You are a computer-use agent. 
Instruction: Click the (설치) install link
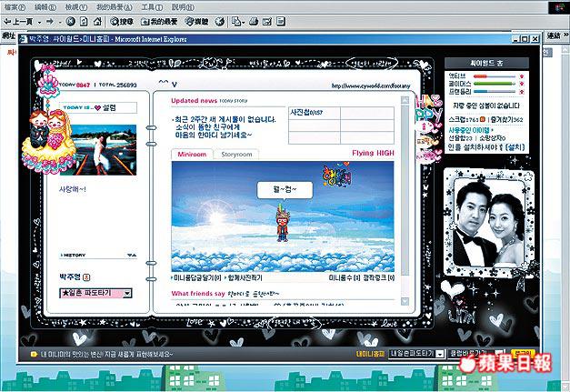(515, 147)
